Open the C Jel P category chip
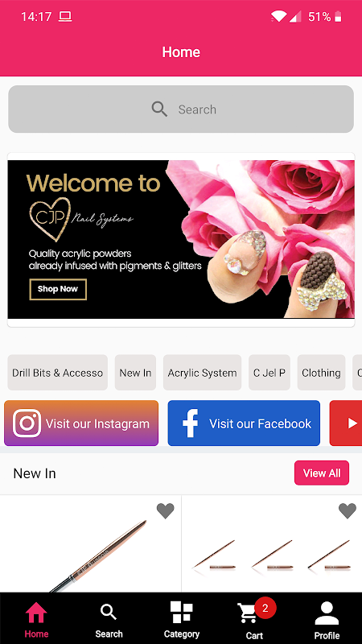The width and height of the screenshot is (362, 644). point(269,373)
